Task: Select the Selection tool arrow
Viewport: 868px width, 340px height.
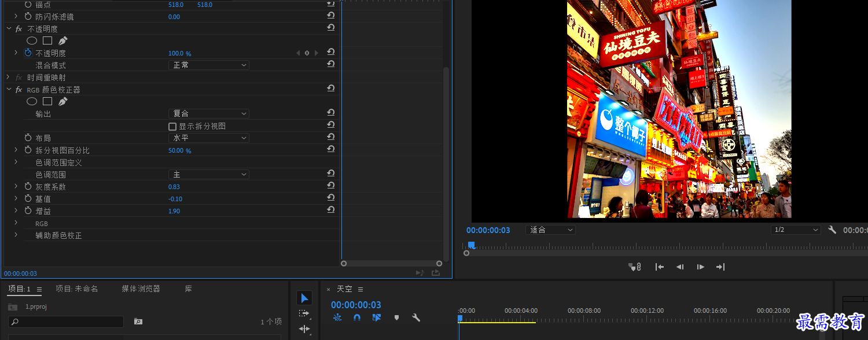Action: [x=304, y=298]
